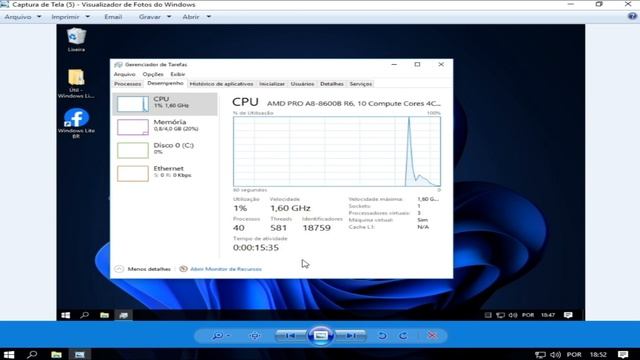Click search icon in captured inner taskbar

tap(84, 315)
